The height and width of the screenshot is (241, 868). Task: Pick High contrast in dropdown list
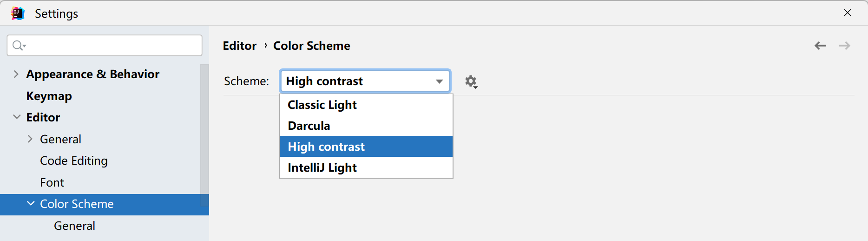point(326,147)
